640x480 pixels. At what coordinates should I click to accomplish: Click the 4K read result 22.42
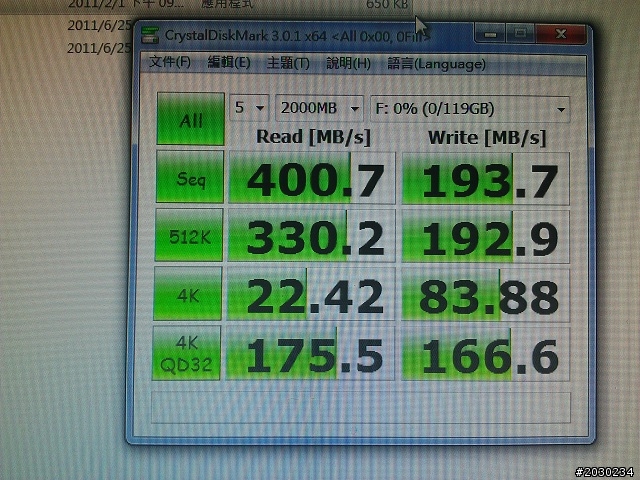311,294
